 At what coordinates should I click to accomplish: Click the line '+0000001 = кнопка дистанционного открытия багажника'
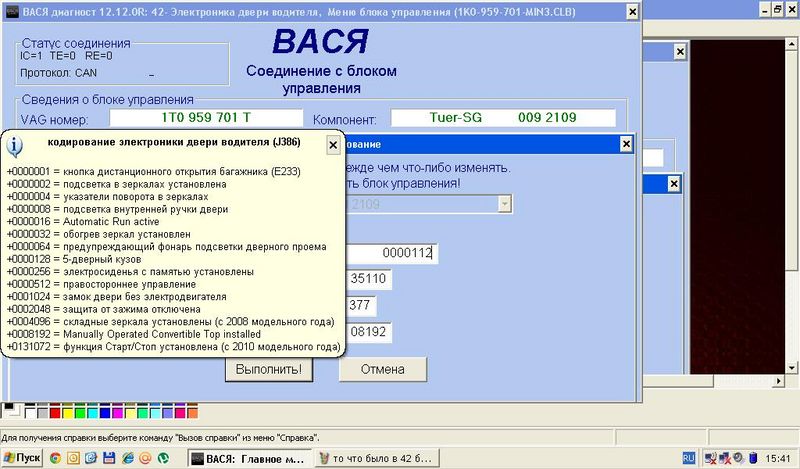pos(154,171)
